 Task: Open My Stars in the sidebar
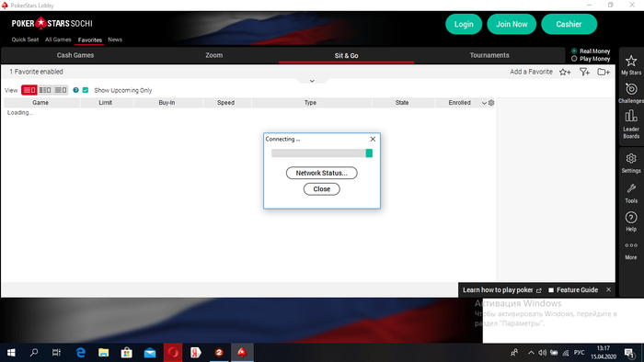(631, 65)
